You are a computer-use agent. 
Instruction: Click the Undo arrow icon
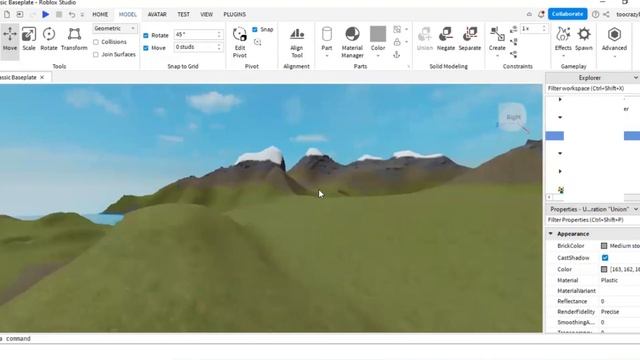pos(72,14)
